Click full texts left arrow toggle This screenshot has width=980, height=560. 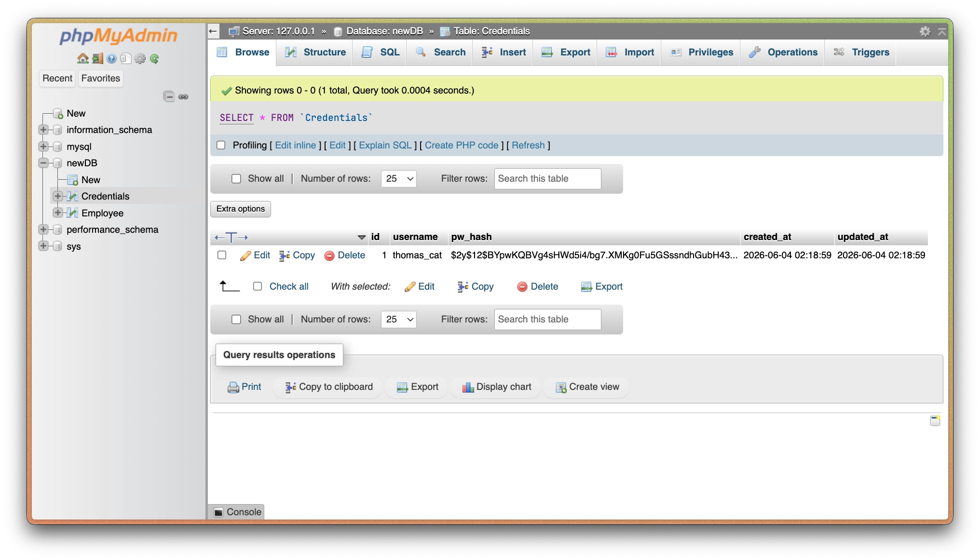tap(219, 238)
